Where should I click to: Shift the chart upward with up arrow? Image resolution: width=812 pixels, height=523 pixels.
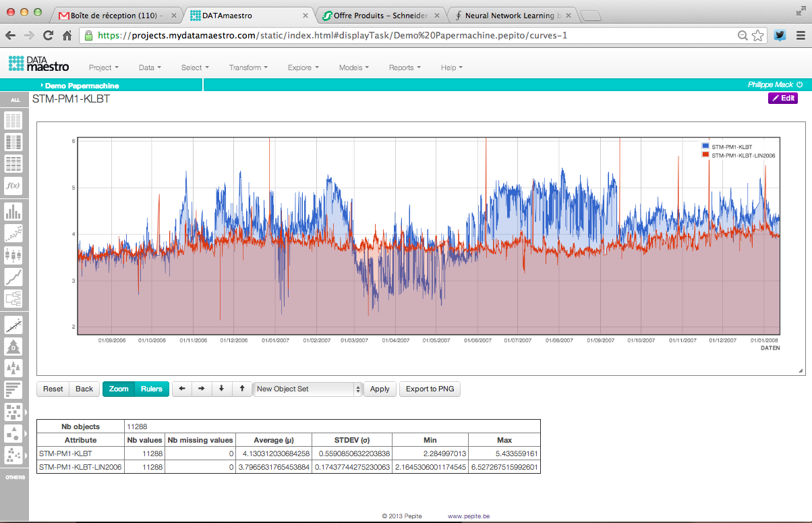(x=242, y=389)
